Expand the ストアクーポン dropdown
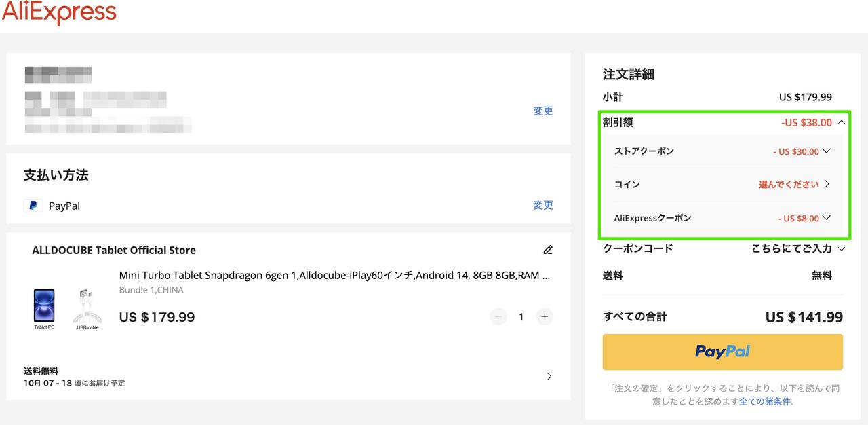This screenshot has height=425, width=868. 826,151
